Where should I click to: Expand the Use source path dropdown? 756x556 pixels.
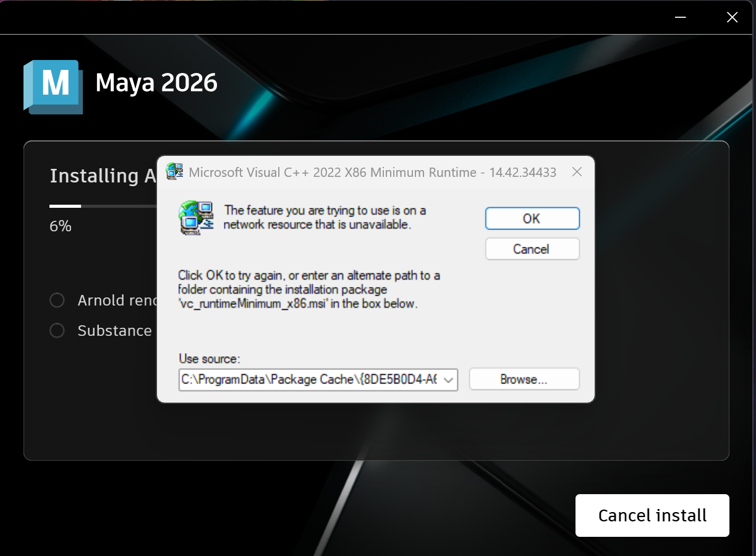point(449,380)
